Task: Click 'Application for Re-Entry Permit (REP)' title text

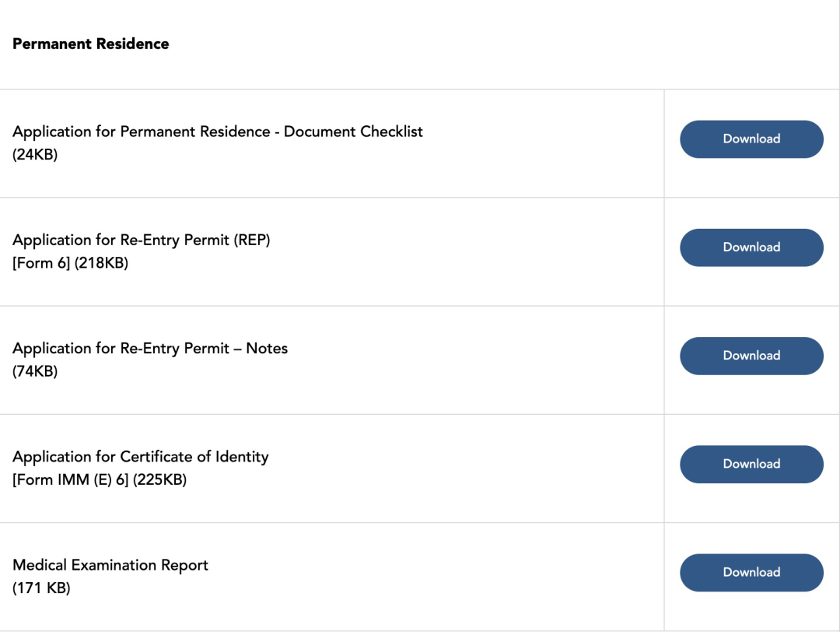Action: click(141, 240)
